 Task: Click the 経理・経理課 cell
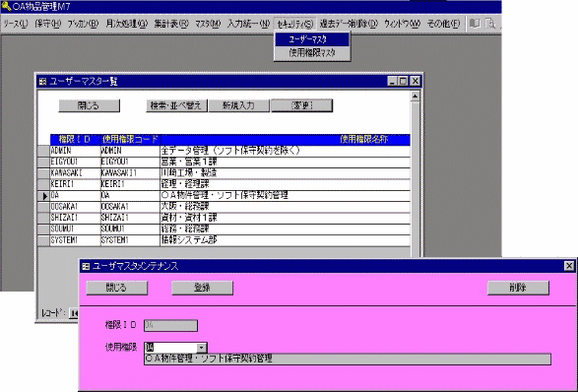point(285,184)
